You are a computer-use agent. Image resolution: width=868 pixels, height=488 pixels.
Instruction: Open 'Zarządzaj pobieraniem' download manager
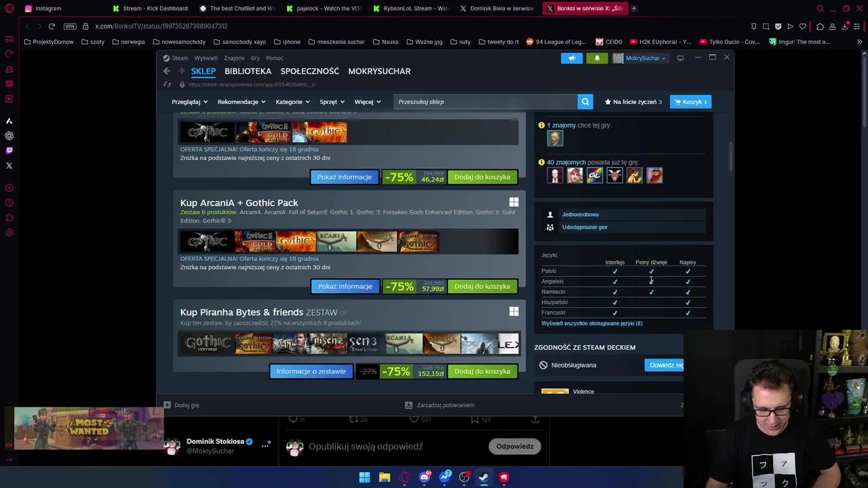click(439, 405)
